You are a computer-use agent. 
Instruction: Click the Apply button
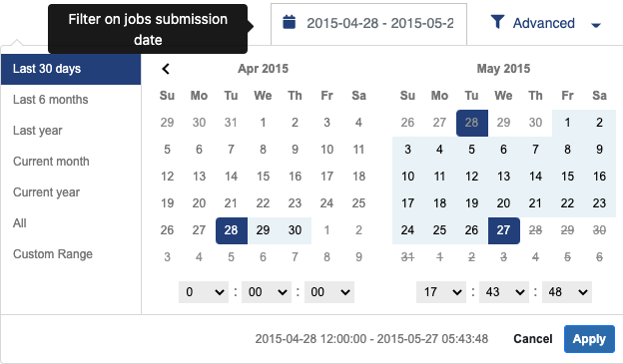click(x=589, y=339)
